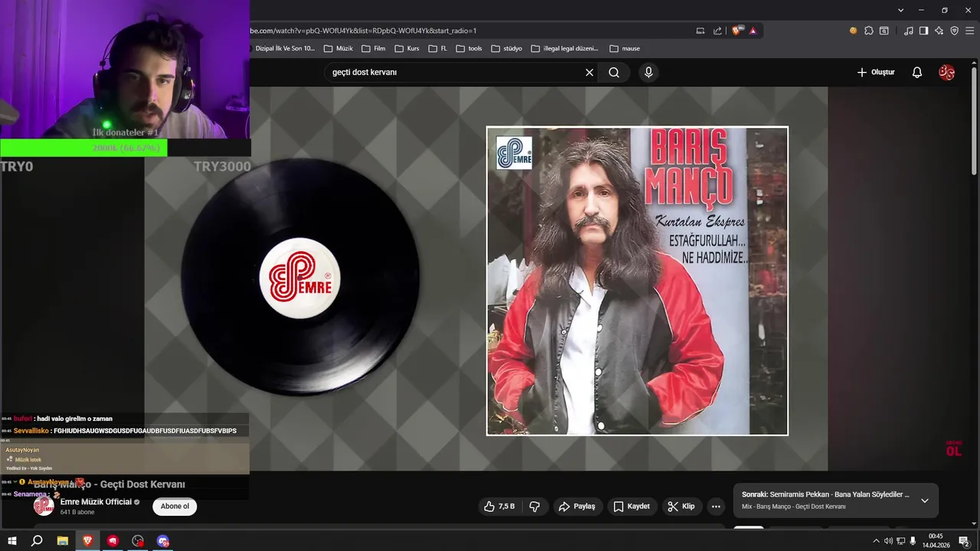Viewport: 980px width, 551px height.
Task: Click Sevvallisko's chat message in the overlay
Action: [x=125, y=431]
